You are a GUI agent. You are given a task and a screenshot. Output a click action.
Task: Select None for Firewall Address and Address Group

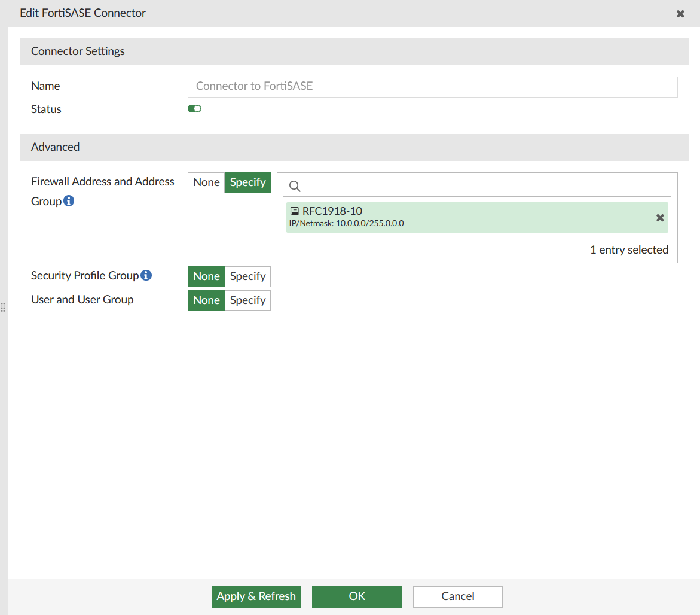point(206,182)
